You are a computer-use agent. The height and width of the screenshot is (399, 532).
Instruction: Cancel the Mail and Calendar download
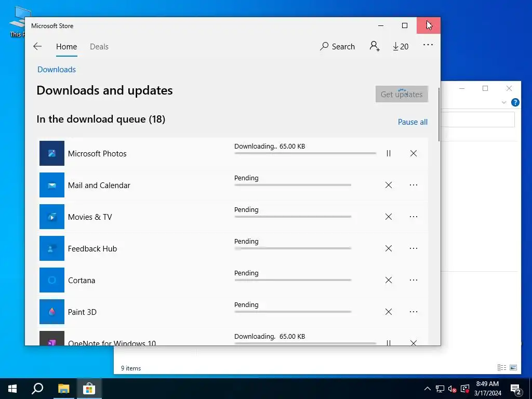pos(389,185)
